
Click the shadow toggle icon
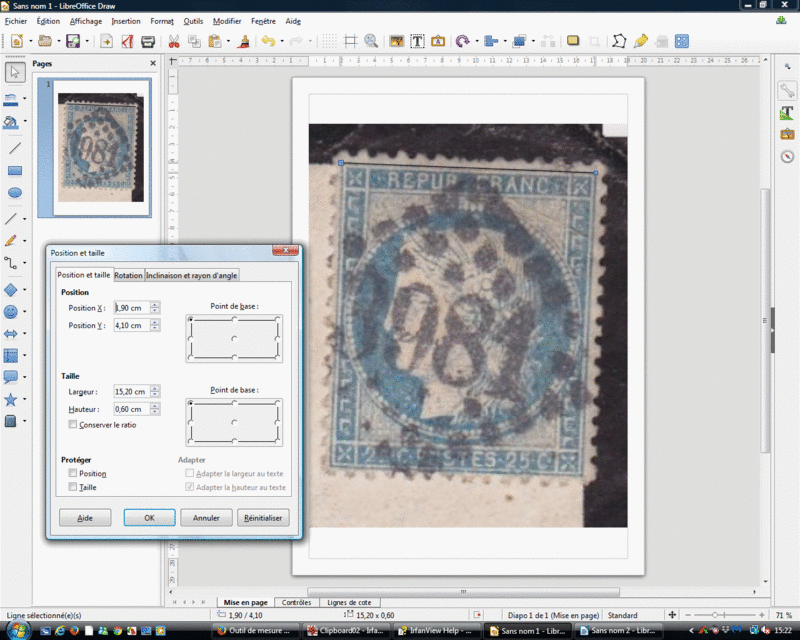click(x=573, y=41)
